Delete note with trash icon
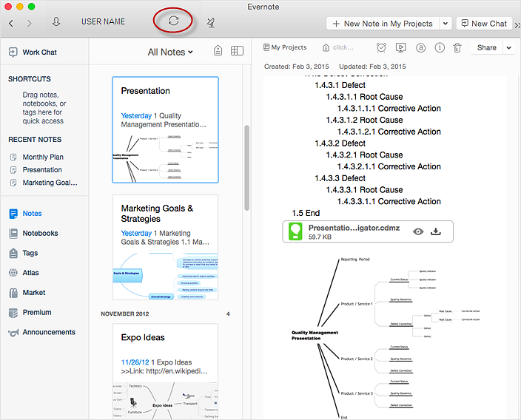 point(457,48)
